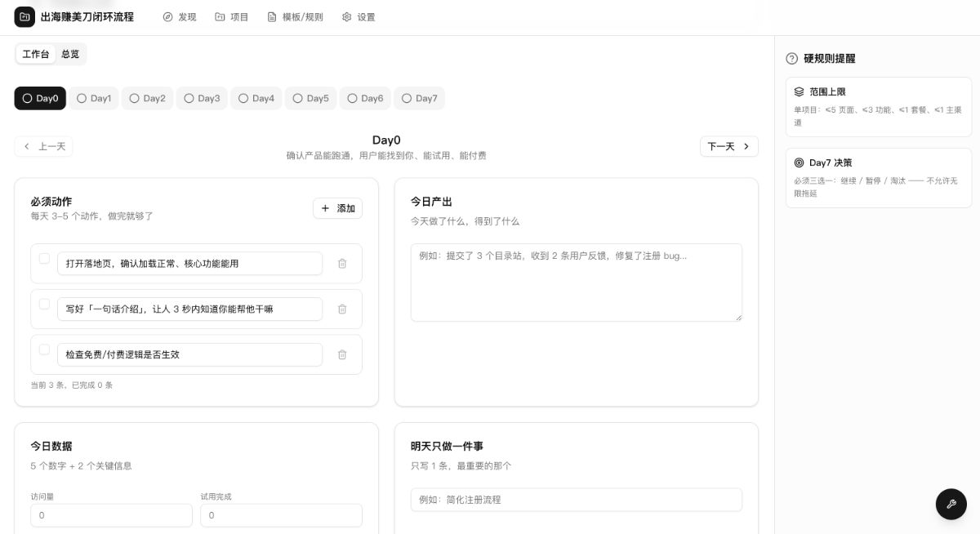Click the 发现 compass icon

168,16
